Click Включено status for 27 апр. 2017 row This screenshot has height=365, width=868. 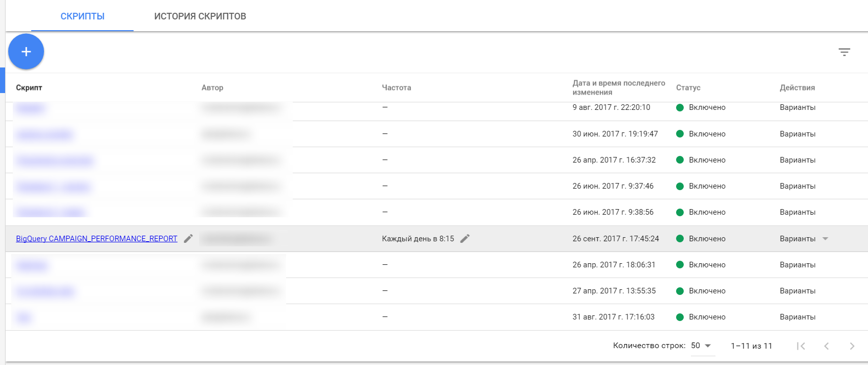(x=707, y=291)
